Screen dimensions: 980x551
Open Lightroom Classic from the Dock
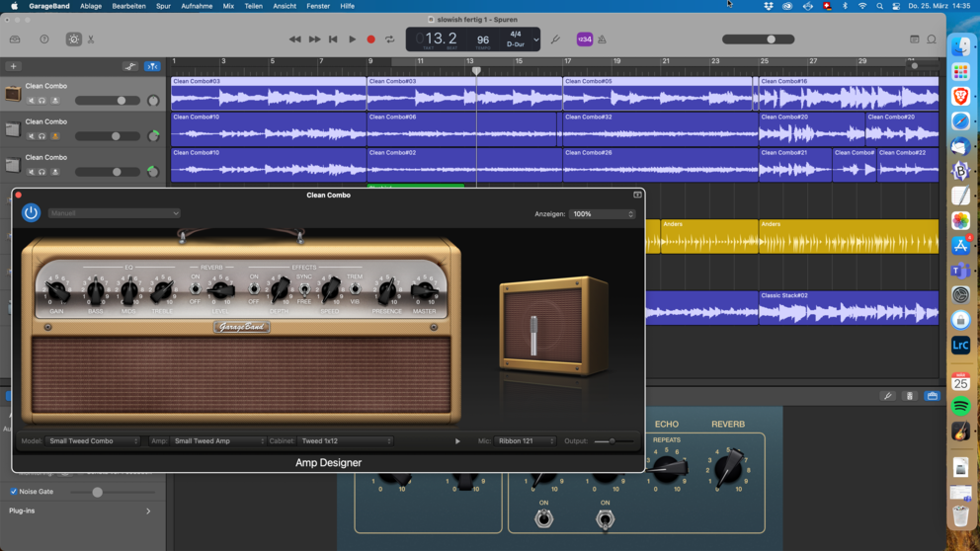[x=960, y=345]
